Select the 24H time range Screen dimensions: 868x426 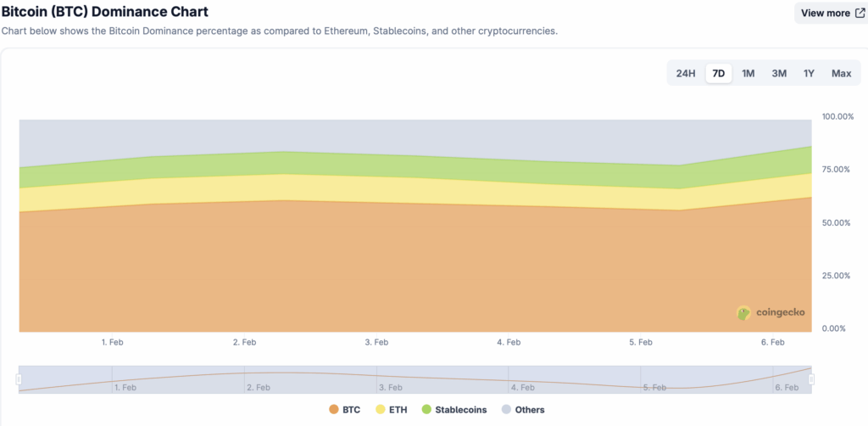click(x=686, y=73)
